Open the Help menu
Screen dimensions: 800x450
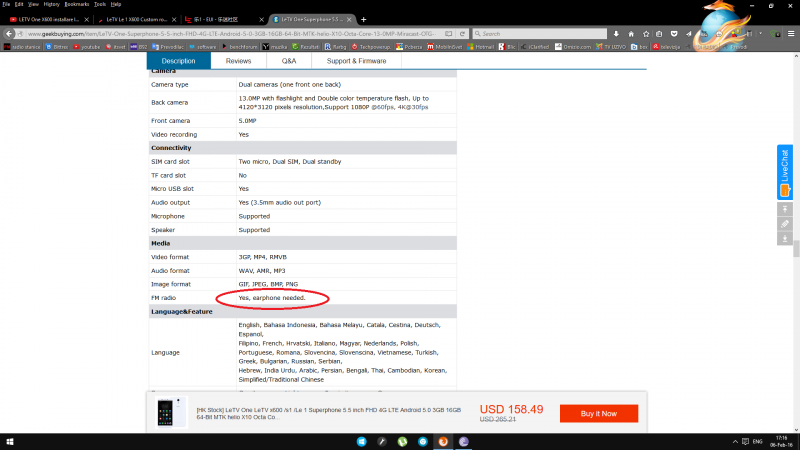pyautogui.click(x=116, y=4)
